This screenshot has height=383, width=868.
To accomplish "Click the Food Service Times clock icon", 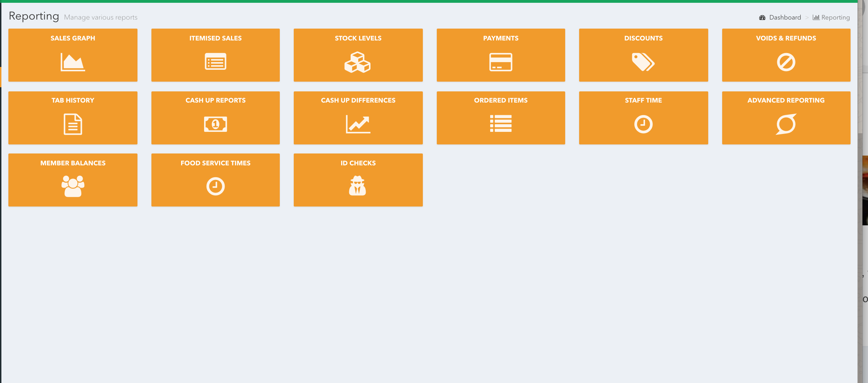I will pos(215,186).
